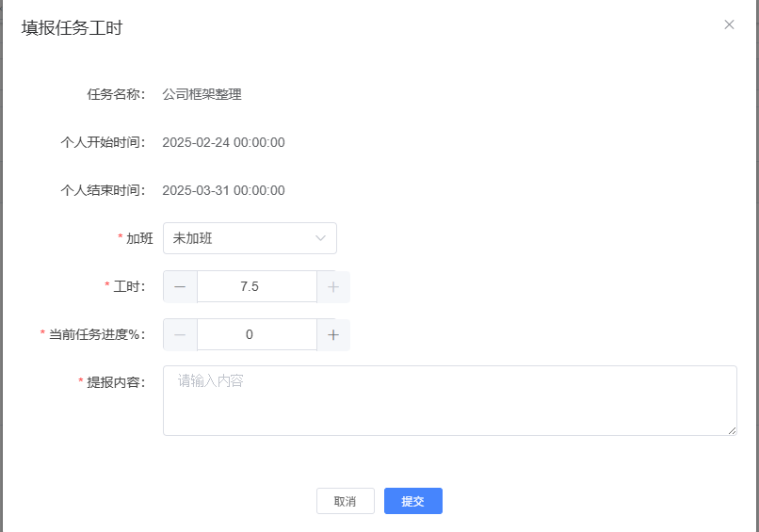Increase 工时 with the plus button
The height and width of the screenshot is (532, 759).
point(333,286)
